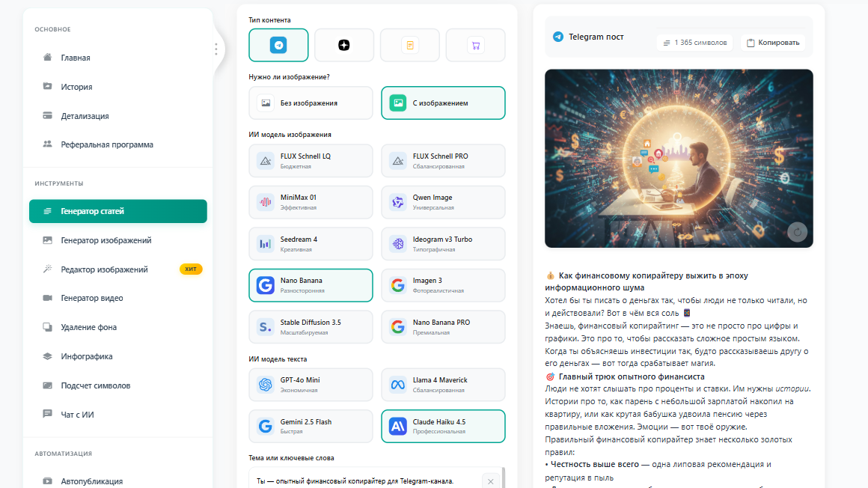The image size is (868, 488).
Task: Select the Telegram content type icon
Action: (278, 45)
